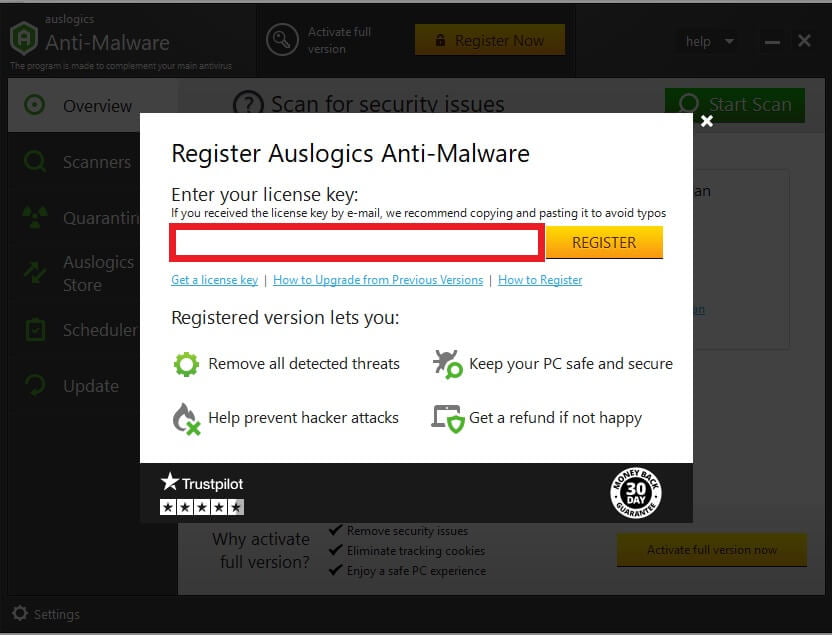Select the Overview tab in sidebar
The width and height of the screenshot is (832, 635).
pos(93,106)
